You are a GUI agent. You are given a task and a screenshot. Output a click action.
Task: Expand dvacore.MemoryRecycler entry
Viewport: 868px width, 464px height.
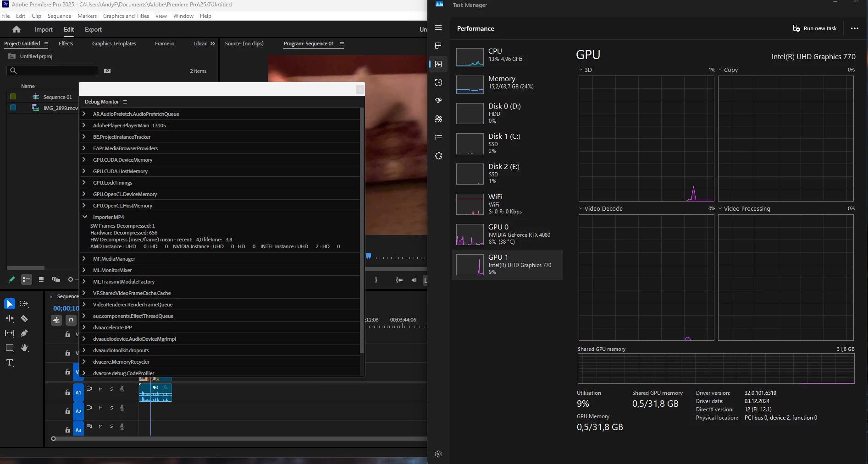pyautogui.click(x=84, y=361)
